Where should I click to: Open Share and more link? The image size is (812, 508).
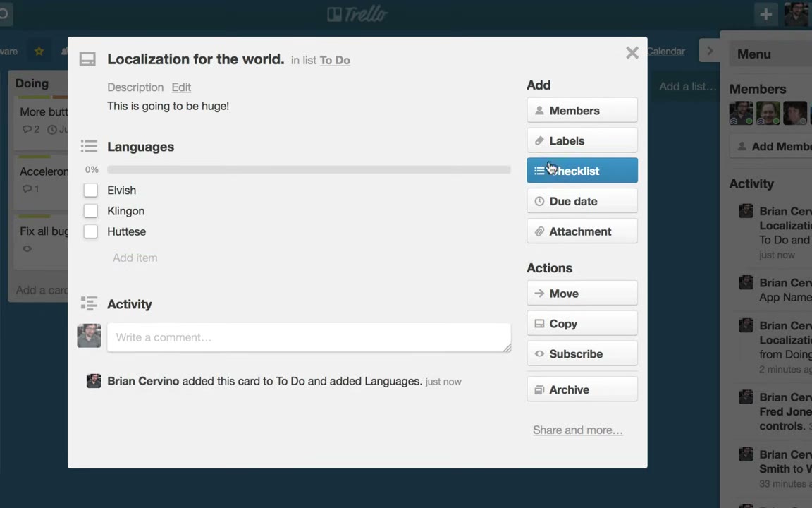pos(577,430)
